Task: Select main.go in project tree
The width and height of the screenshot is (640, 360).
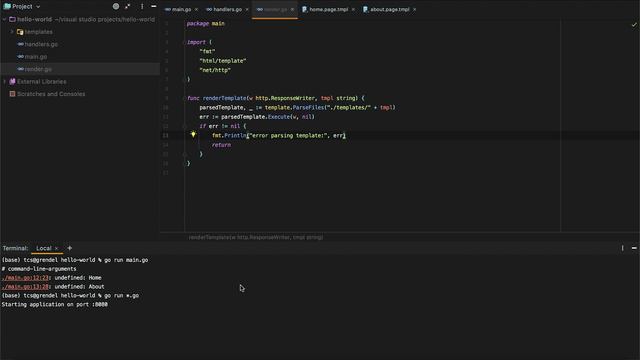Action: 36,57
